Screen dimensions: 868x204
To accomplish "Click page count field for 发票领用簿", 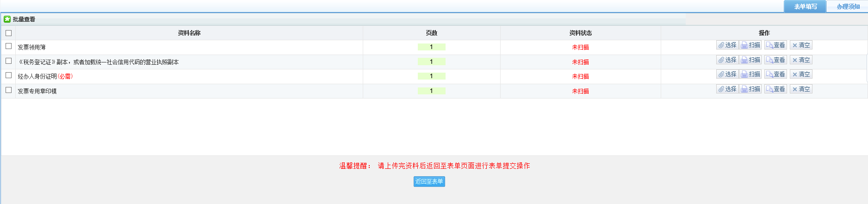I will point(431,47).
